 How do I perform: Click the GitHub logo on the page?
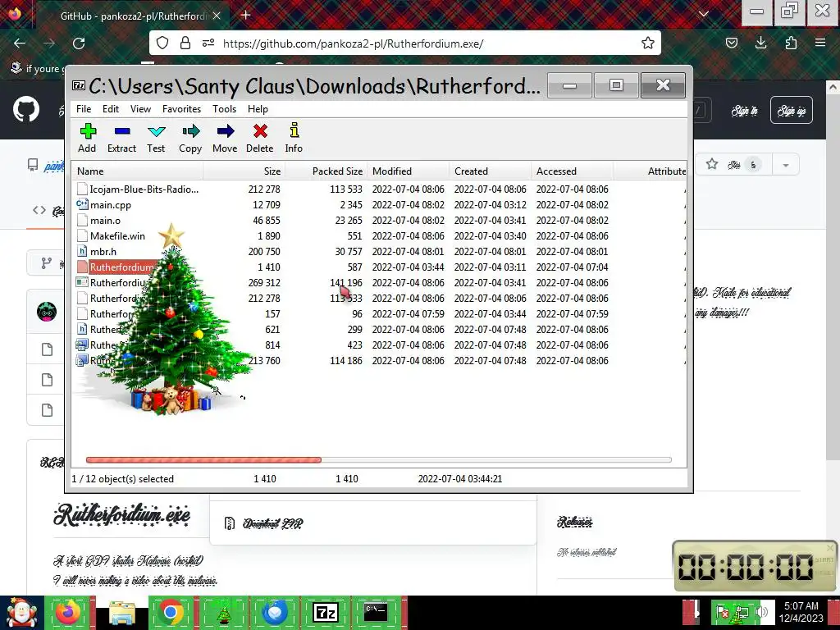(x=26, y=109)
